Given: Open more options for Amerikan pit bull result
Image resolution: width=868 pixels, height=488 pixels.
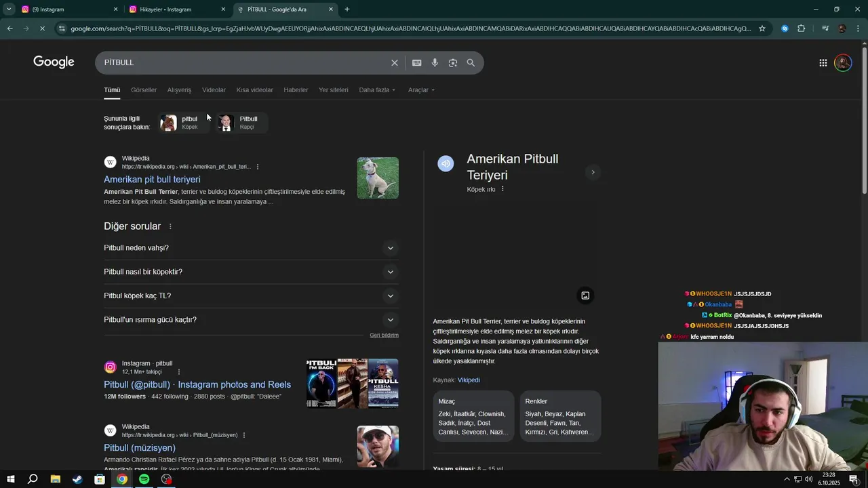Looking at the screenshot, I should pos(258,167).
